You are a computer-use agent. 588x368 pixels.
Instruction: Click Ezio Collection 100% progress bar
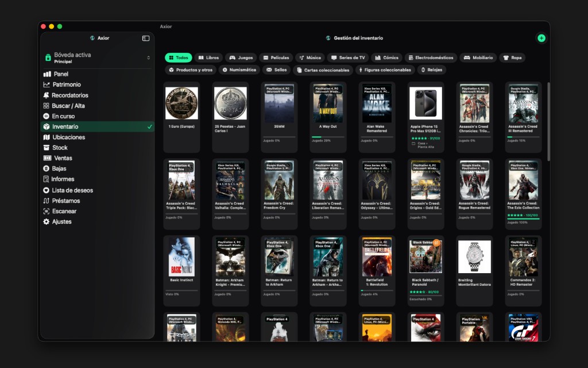[x=523, y=219]
